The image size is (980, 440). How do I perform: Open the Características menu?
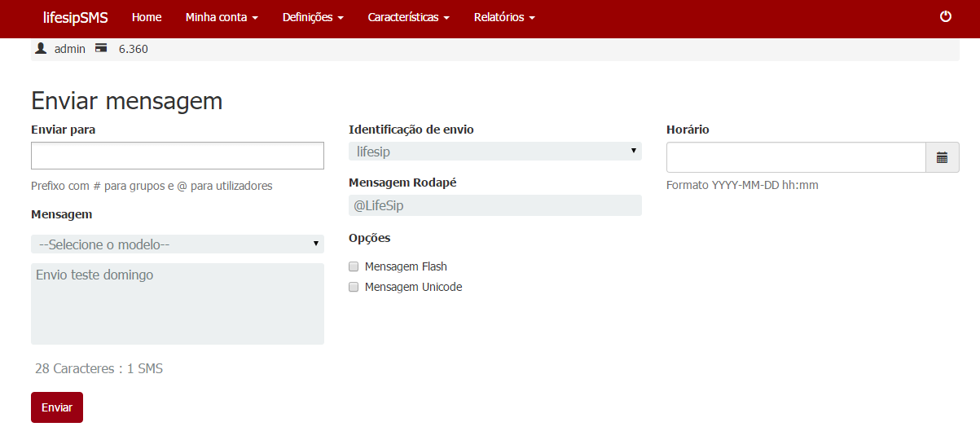click(x=408, y=17)
